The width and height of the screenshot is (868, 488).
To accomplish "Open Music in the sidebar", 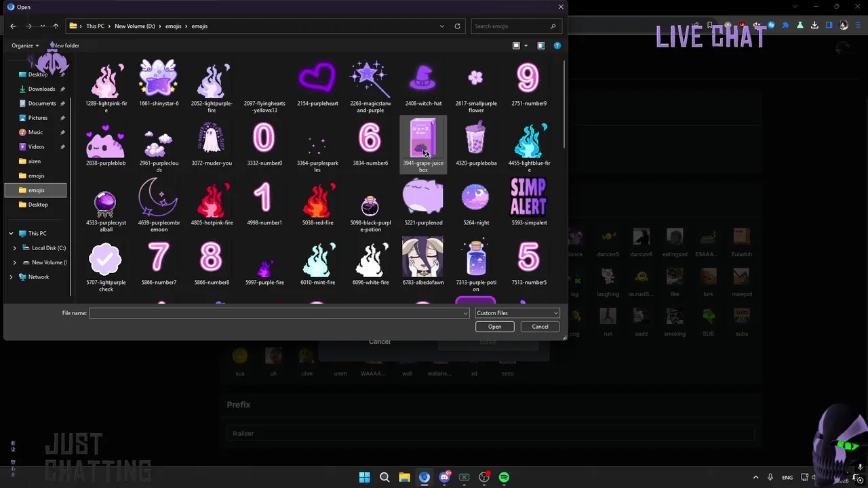I will [x=35, y=132].
